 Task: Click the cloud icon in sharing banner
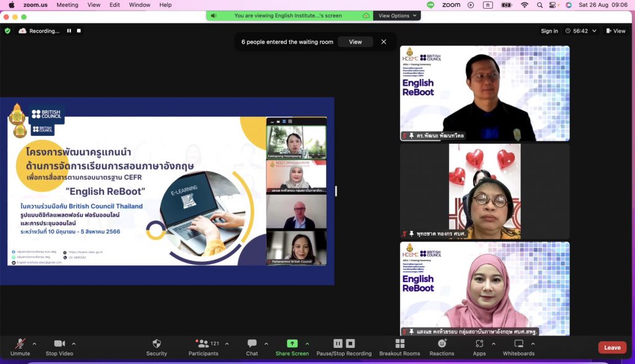pyautogui.click(x=366, y=16)
